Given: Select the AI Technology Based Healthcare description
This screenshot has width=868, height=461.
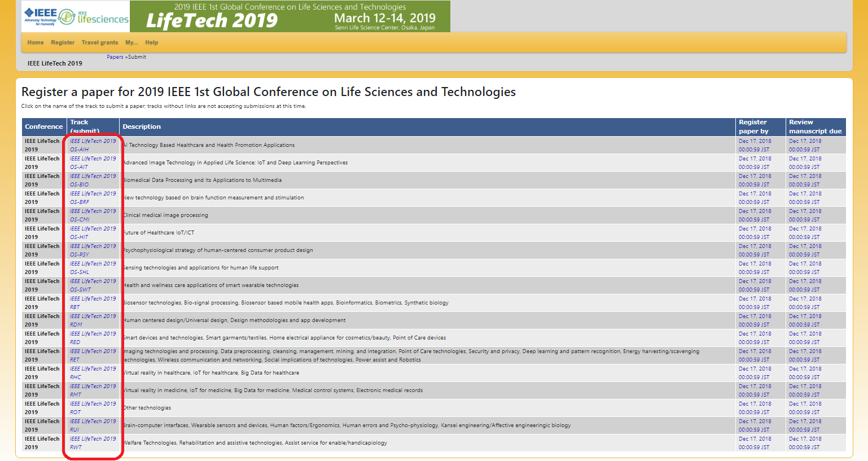Looking at the screenshot, I should click(x=209, y=145).
